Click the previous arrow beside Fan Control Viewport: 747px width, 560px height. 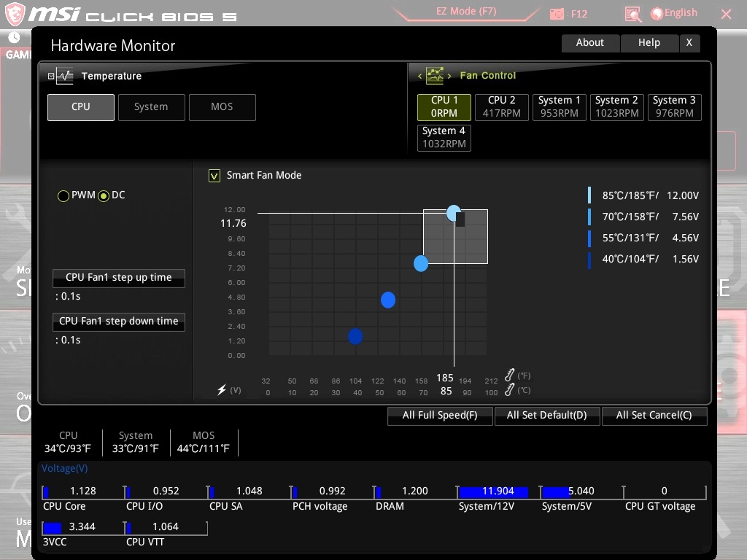click(419, 76)
